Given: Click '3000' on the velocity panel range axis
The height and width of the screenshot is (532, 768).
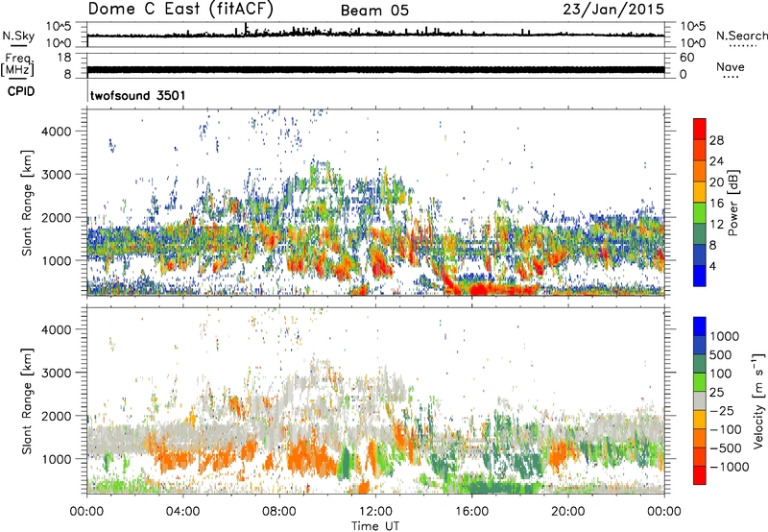Looking at the screenshot, I should 56,373.
